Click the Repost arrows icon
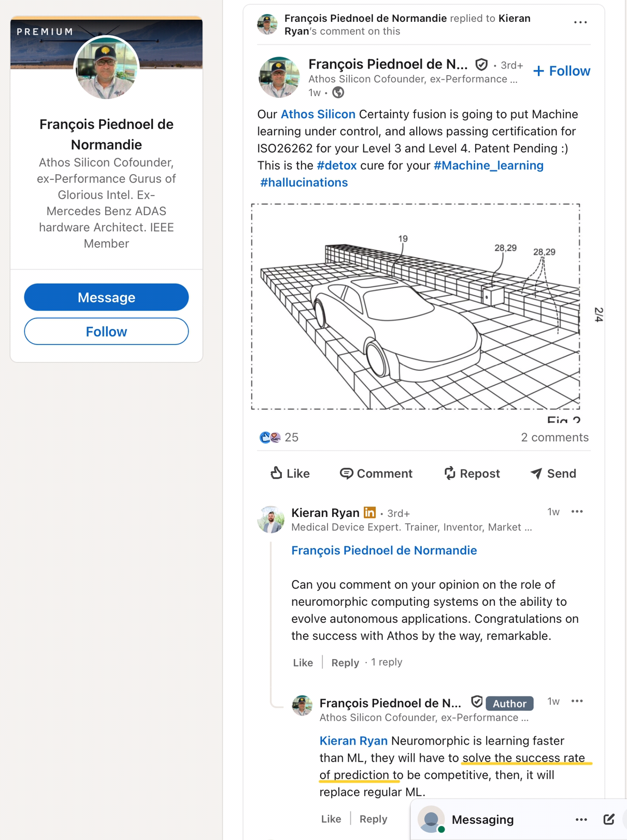 (x=449, y=473)
